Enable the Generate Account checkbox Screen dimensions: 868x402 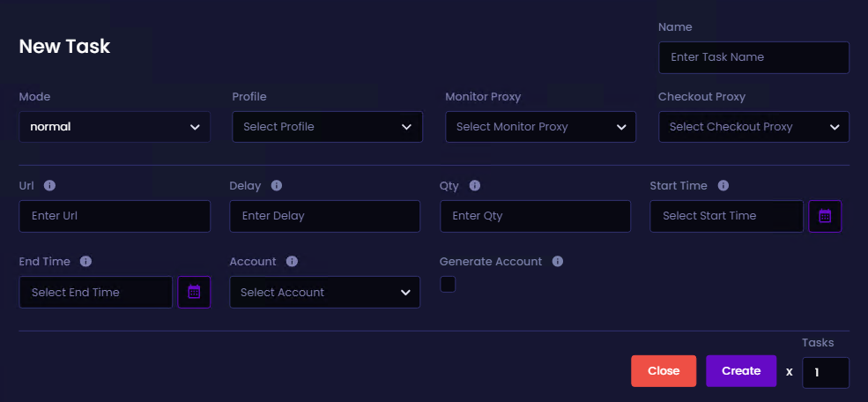pyautogui.click(x=448, y=284)
